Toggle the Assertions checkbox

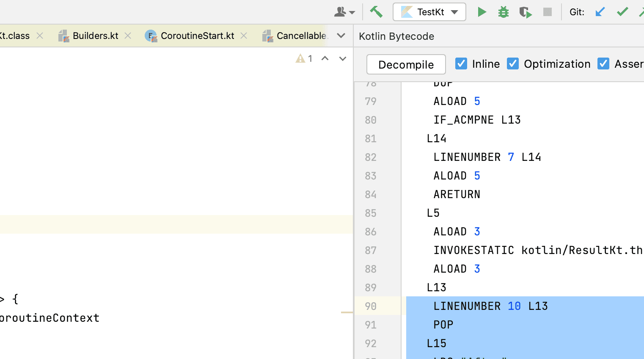coord(603,63)
